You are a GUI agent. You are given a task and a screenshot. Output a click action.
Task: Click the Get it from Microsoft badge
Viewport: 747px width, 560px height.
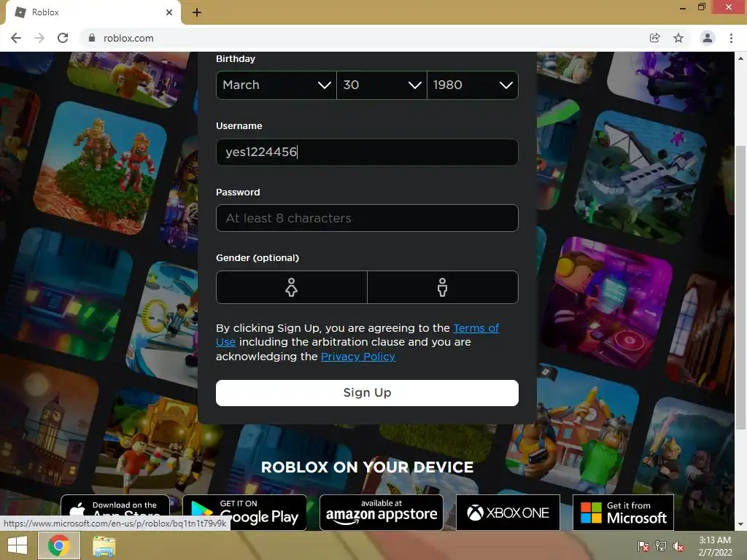623,512
